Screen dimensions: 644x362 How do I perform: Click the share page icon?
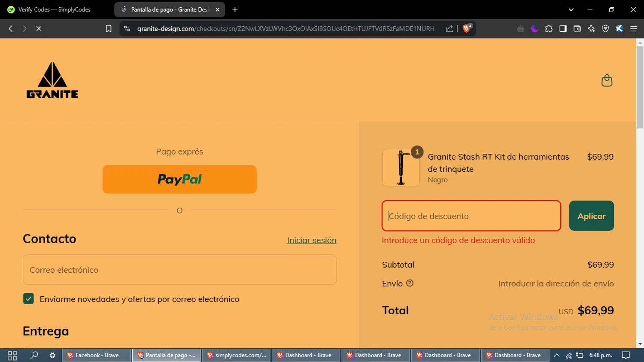pyautogui.click(x=449, y=28)
